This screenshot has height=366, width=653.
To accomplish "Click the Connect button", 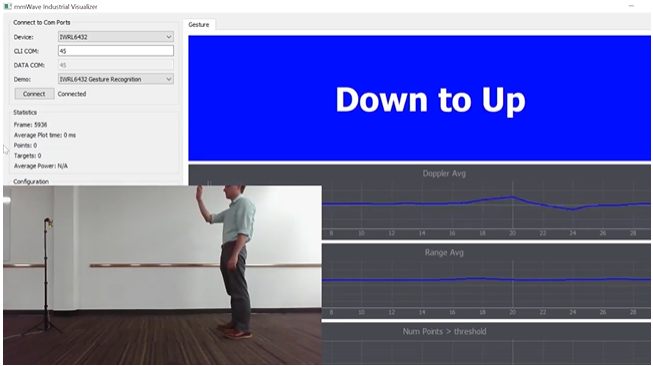I will click(34, 94).
